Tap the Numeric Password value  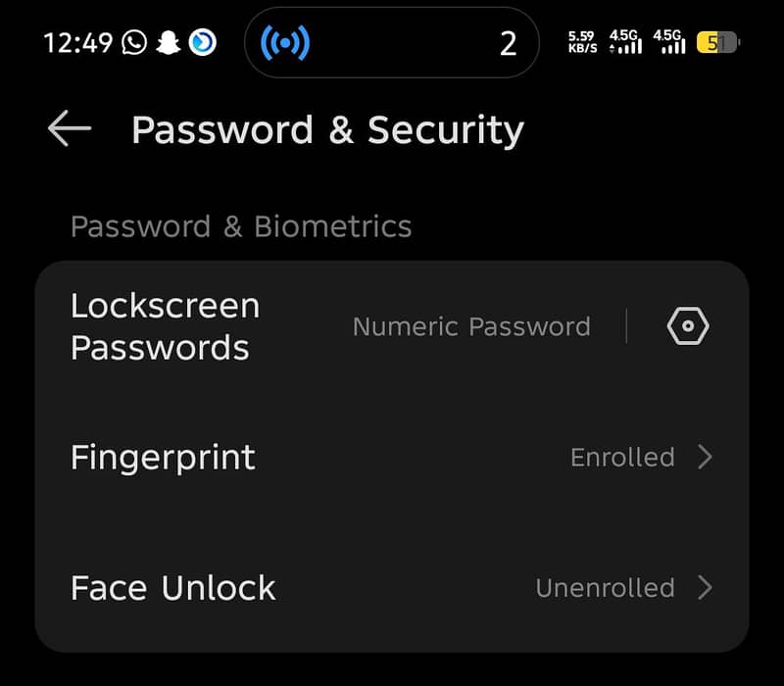coord(471,326)
